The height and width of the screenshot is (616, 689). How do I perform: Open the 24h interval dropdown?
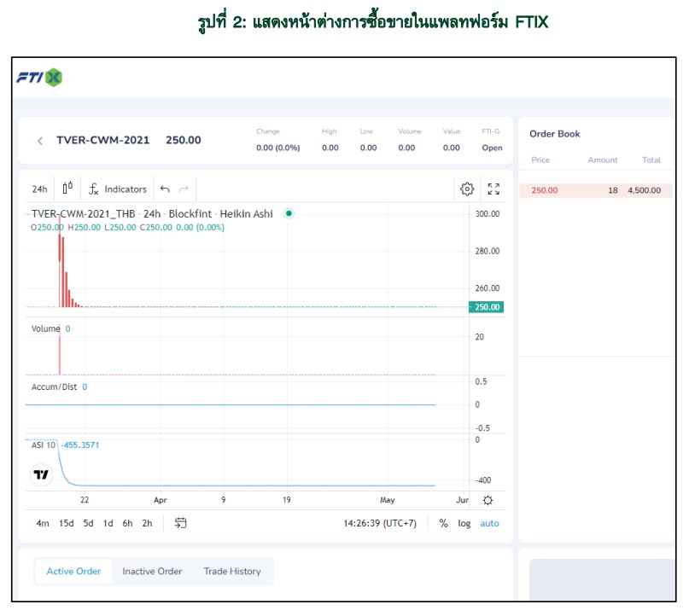pos(39,189)
